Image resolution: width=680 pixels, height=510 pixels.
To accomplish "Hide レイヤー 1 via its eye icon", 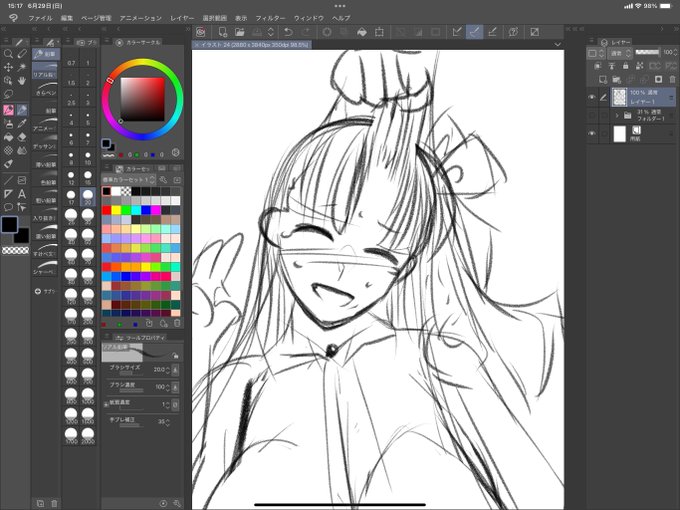I will pyautogui.click(x=592, y=97).
